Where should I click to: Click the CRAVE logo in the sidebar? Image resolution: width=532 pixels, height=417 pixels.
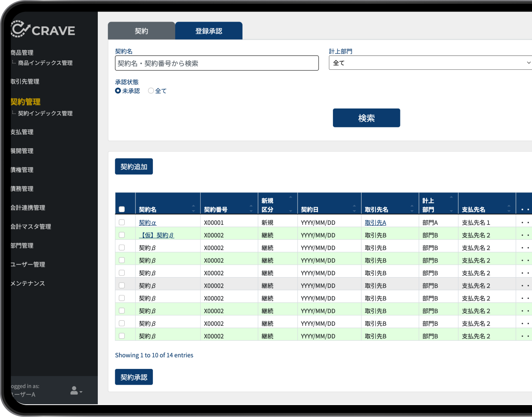pyautogui.click(x=43, y=29)
